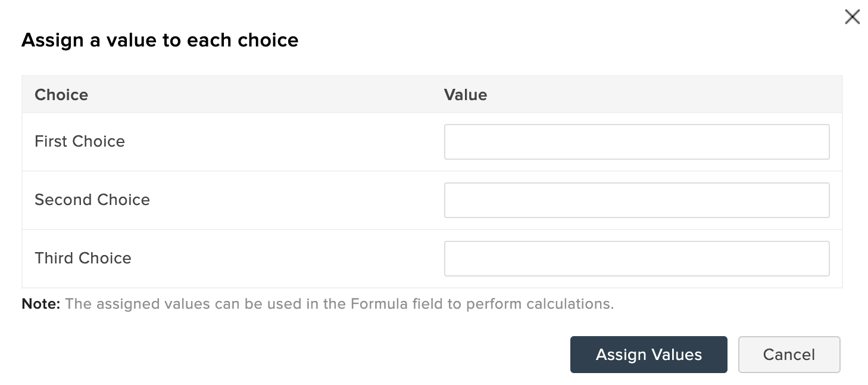This screenshot has width=868, height=385.
Task: Click the Third Choice row label
Action: point(83,258)
